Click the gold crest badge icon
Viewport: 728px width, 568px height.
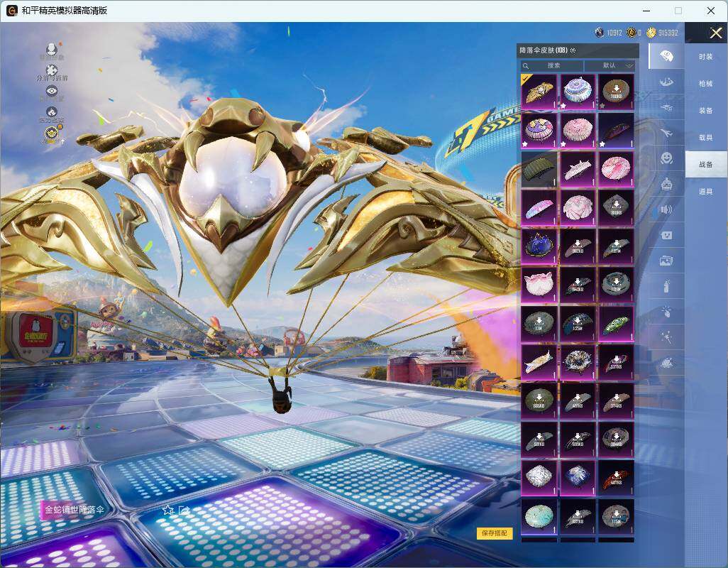(52, 133)
